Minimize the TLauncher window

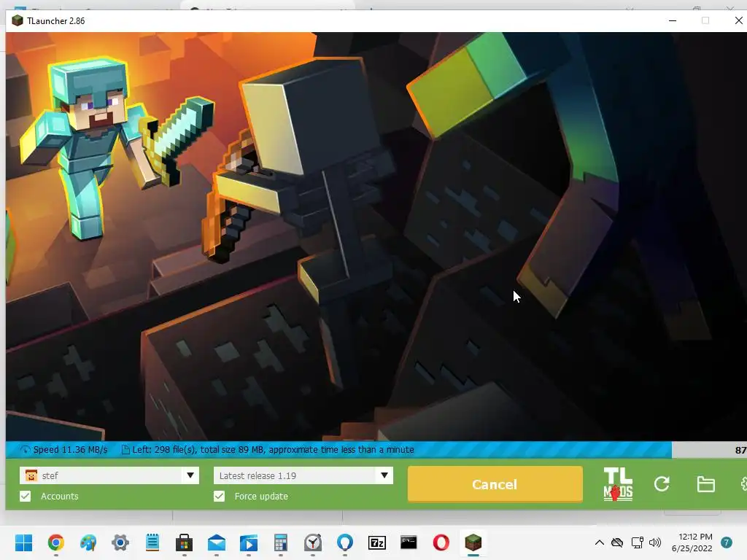pos(673,20)
